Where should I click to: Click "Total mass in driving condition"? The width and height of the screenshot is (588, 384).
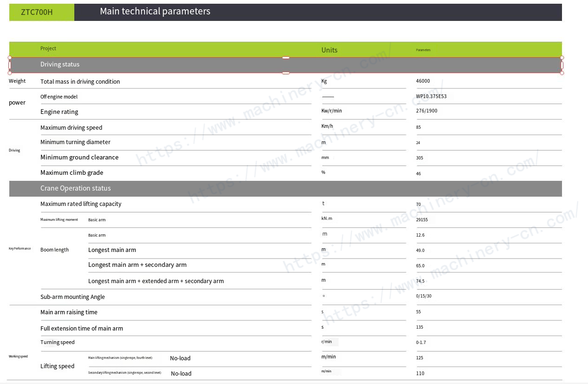click(x=80, y=81)
